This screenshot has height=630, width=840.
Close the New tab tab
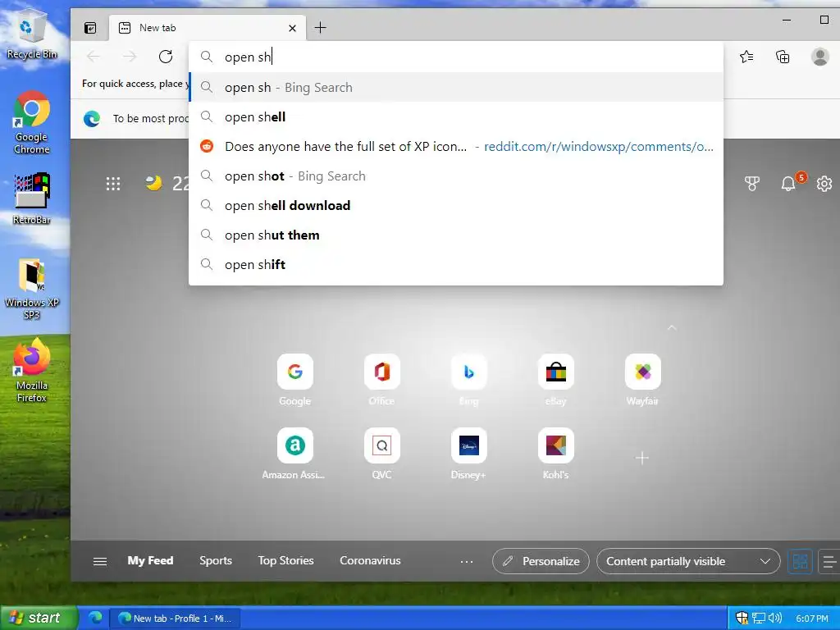tap(292, 29)
